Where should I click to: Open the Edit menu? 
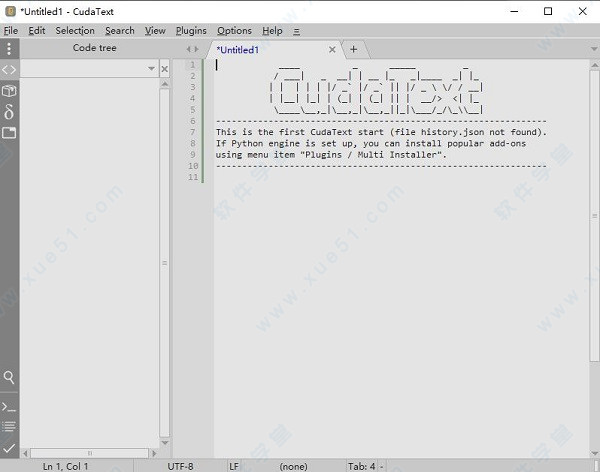click(x=37, y=31)
